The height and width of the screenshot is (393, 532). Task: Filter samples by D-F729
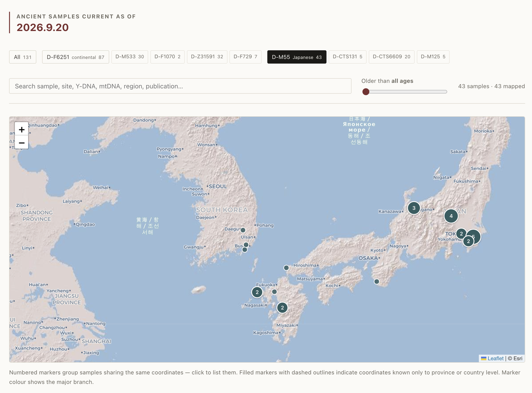point(245,57)
